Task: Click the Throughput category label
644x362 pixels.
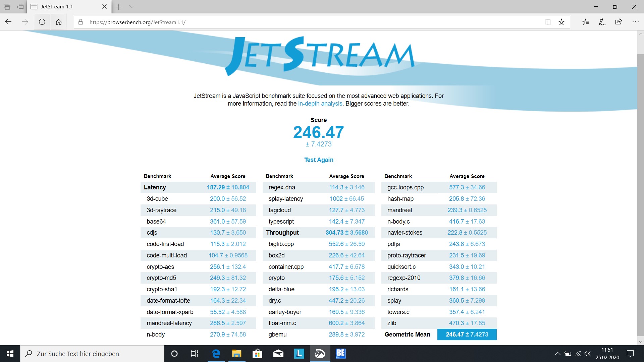Action: click(282, 233)
